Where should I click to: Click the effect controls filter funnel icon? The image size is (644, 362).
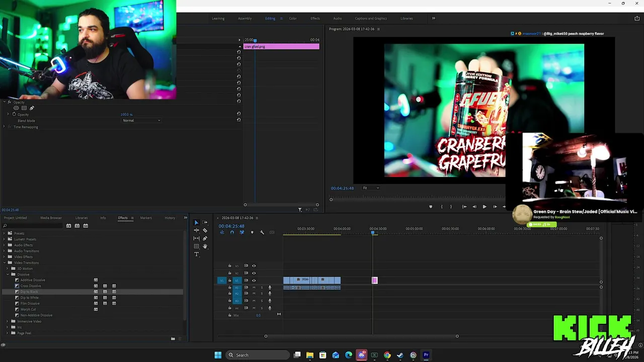point(300,210)
